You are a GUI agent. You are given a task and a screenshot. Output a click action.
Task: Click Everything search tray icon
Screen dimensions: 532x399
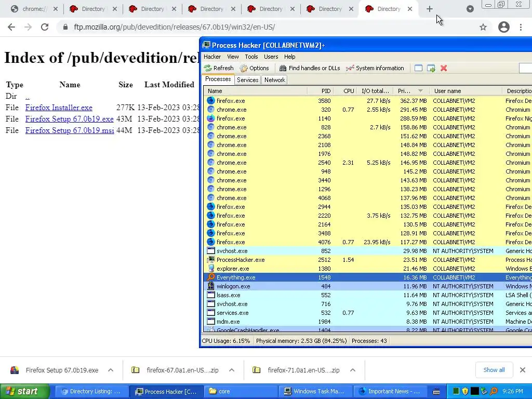pos(494,391)
